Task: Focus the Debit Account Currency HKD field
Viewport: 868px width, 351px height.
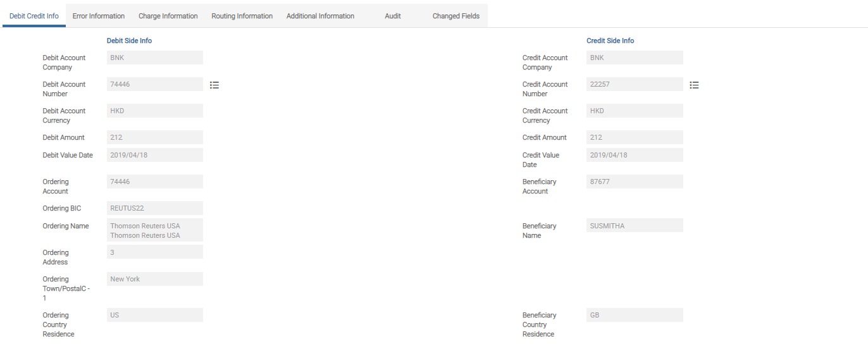Action: pos(155,111)
